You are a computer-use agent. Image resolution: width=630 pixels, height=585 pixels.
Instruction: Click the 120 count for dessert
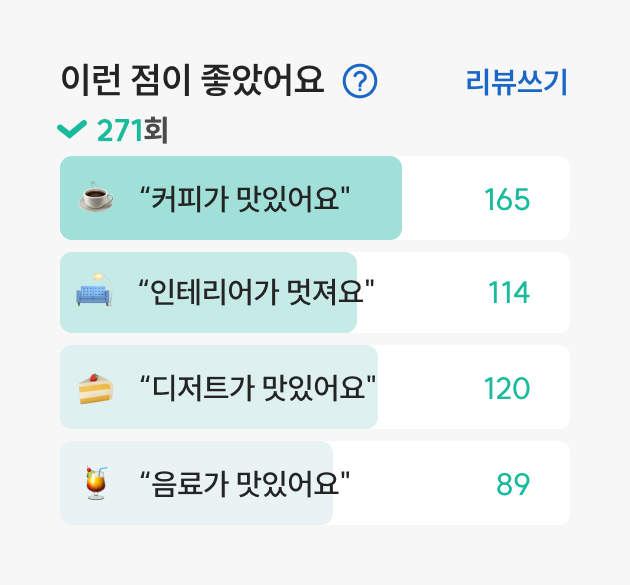tap(507, 388)
